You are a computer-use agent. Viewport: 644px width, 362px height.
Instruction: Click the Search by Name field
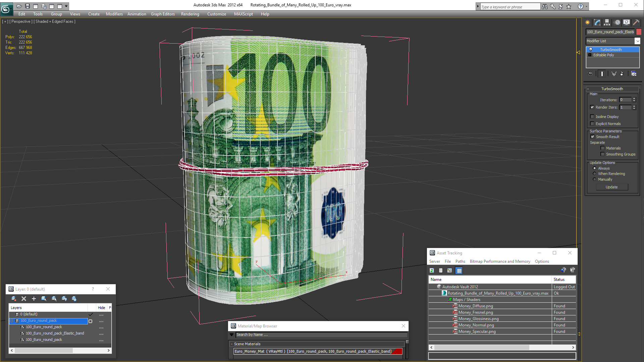pos(321,335)
